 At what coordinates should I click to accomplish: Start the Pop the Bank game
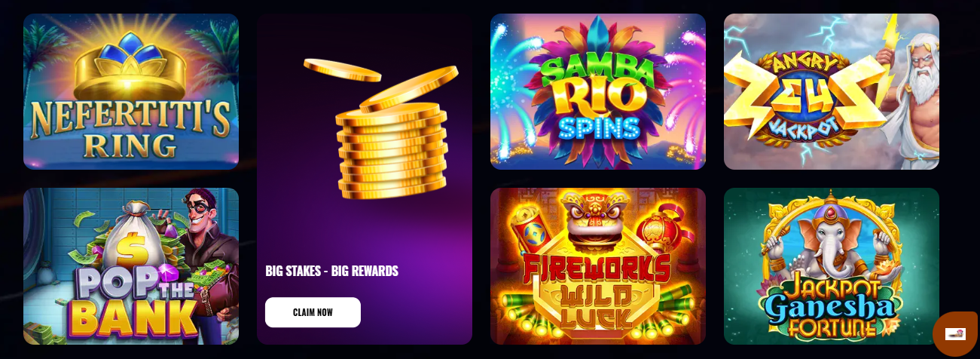(131, 266)
